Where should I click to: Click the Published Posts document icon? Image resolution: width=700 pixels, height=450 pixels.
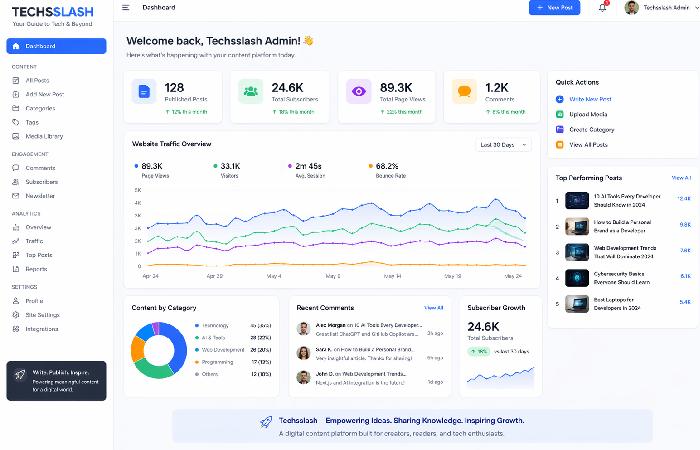pyautogui.click(x=144, y=92)
